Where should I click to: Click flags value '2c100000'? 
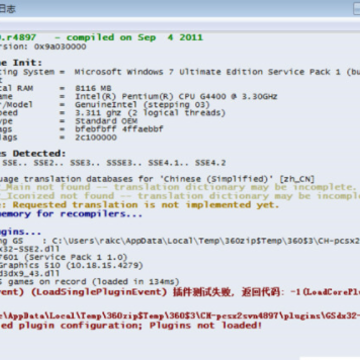(x=96, y=137)
